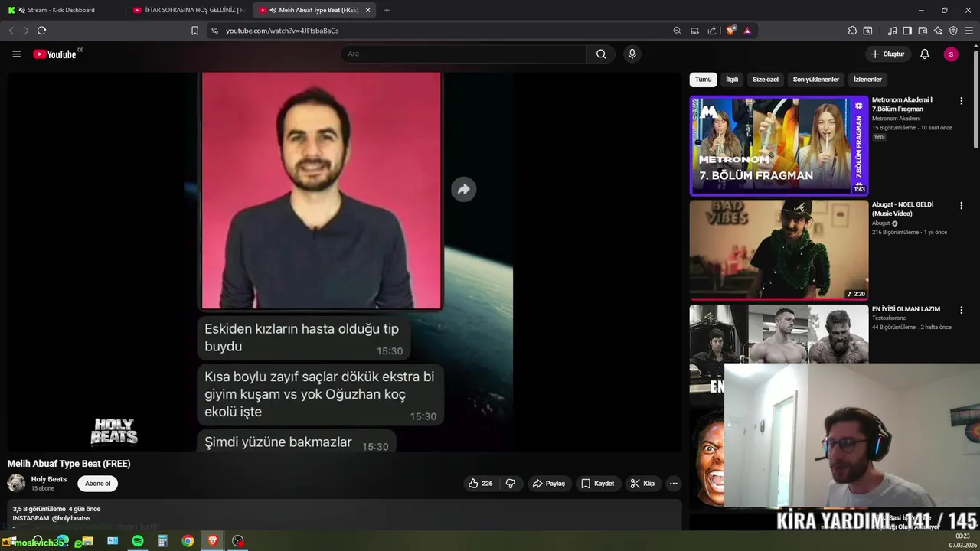Open the Metronom 7. Bölüm Fragman thumbnail

(x=779, y=145)
